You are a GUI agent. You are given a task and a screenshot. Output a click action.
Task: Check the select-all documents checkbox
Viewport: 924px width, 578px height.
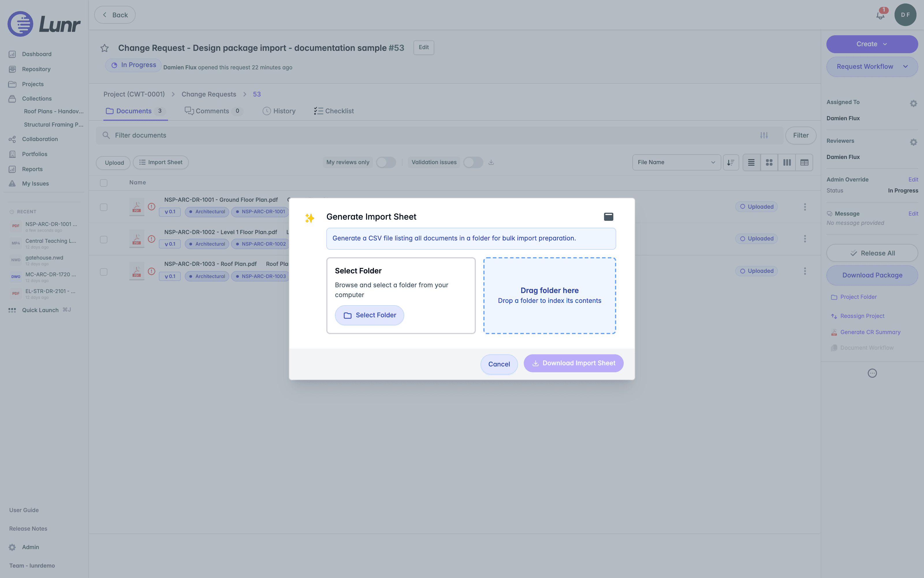[103, 183]
